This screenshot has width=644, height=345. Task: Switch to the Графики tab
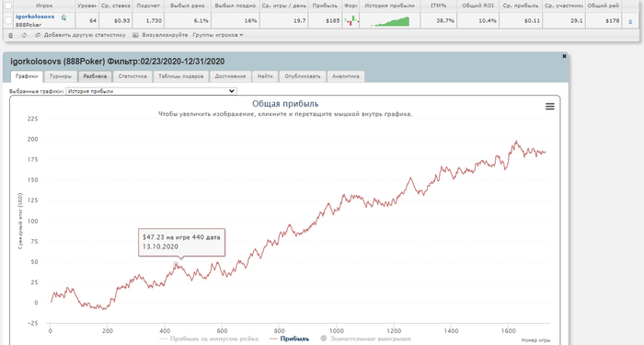pyautogui.click(x=27, y=76)
